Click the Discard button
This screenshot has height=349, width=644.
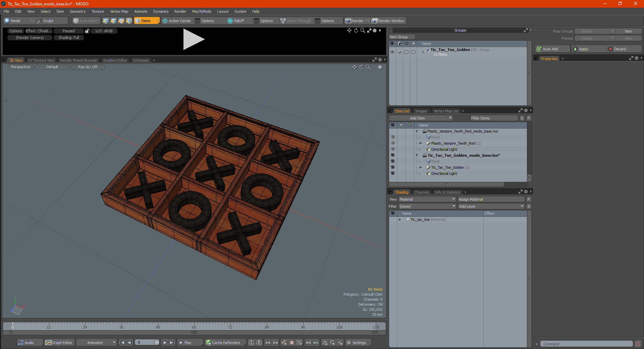pyautogui.click(x=624, y=49)
